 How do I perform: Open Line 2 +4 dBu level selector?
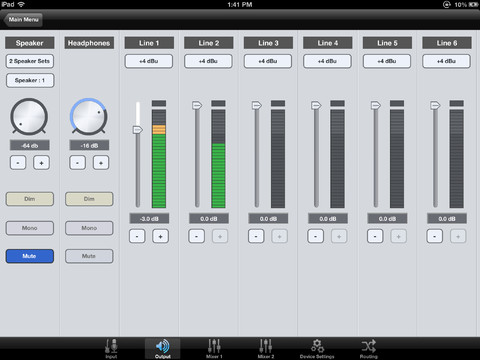tap(208, 61)
